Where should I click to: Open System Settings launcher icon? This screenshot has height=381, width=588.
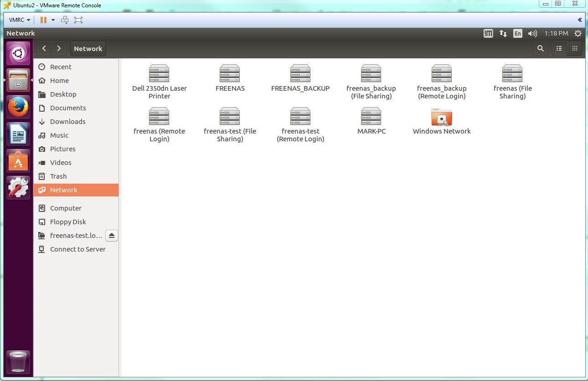[18, 188]
